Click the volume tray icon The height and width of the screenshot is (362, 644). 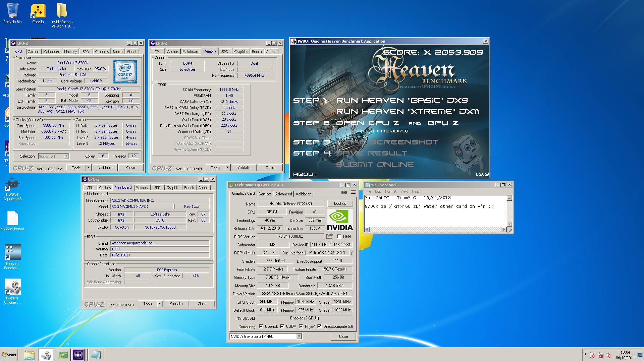[x=609, y=355]
